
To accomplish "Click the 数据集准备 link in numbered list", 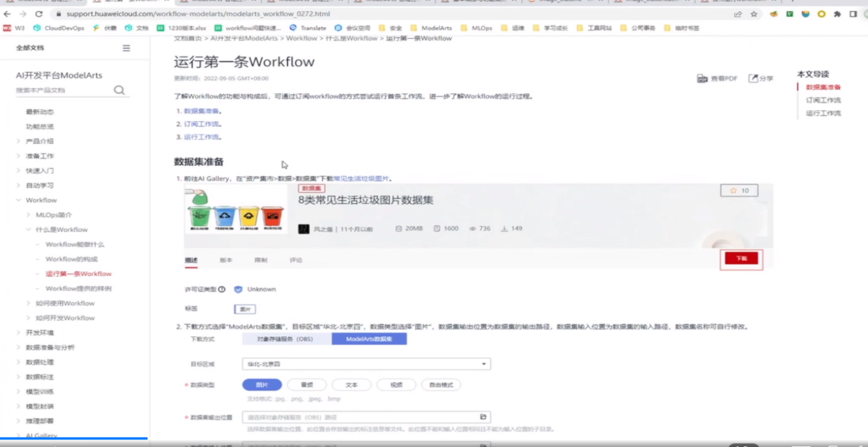I will [201, 111].
